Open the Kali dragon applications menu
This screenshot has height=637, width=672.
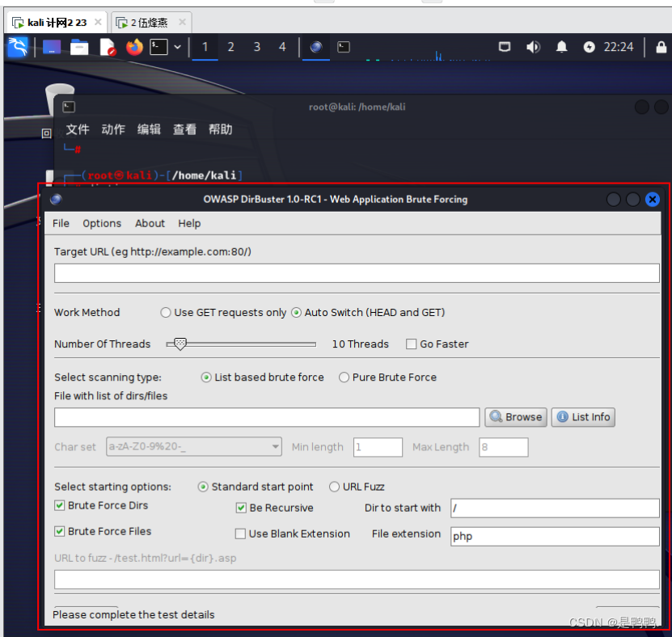tap(18, 47)
